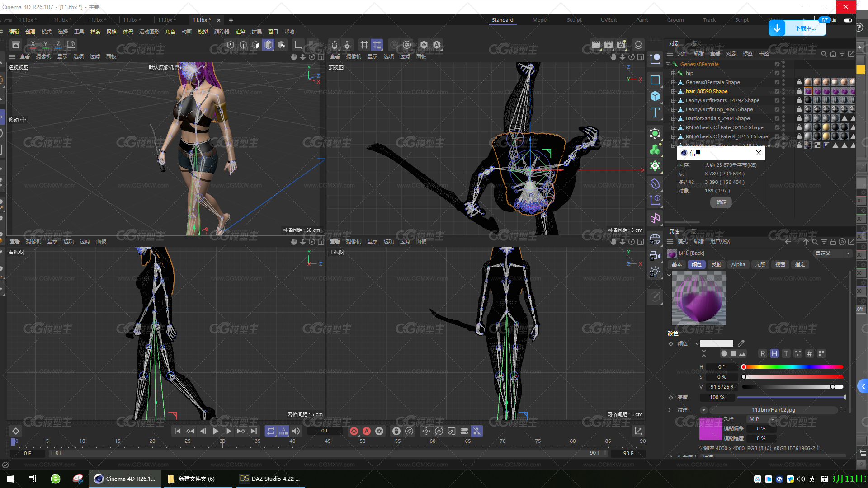Open the Windows Start menu

click(x=11, y=479)
